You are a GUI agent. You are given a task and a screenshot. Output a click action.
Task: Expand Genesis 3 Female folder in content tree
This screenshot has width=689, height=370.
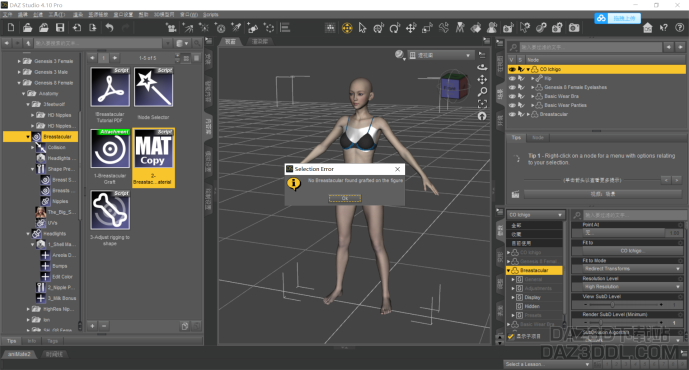[x=19, y=61]
